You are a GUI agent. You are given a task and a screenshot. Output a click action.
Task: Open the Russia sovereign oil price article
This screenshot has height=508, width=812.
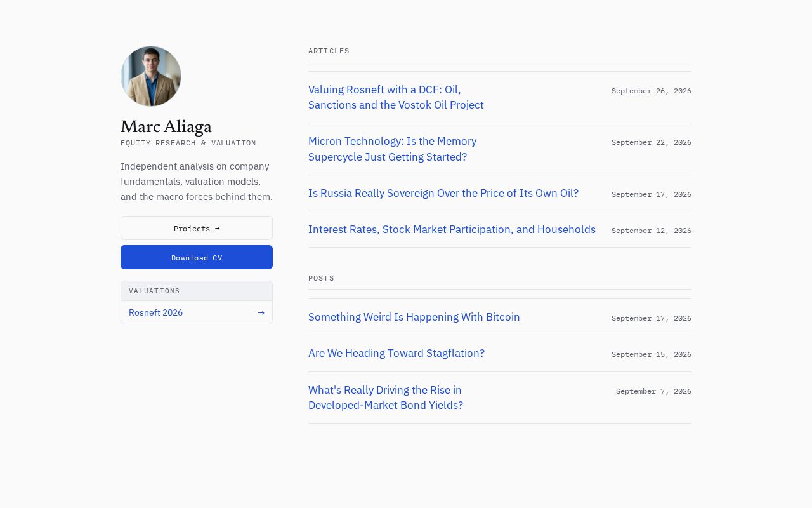coord(443,193)
